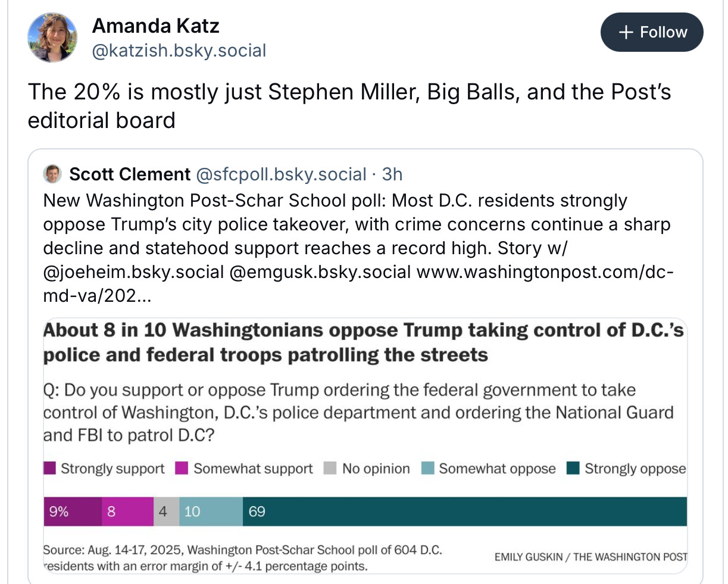Image resolution: width=728 pixels, height=584 pixels.
Task: Open the Amanda Katz display name
Action: click(x=155, y=26)
